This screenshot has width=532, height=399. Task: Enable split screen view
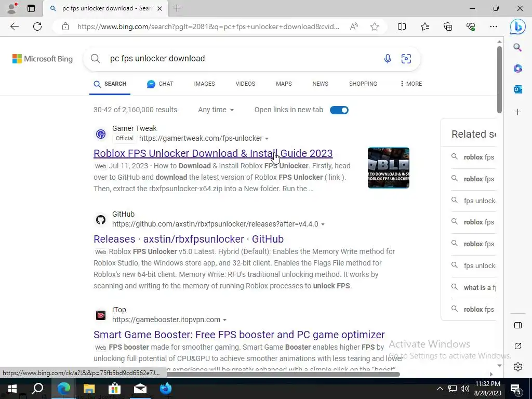[402, 26]
